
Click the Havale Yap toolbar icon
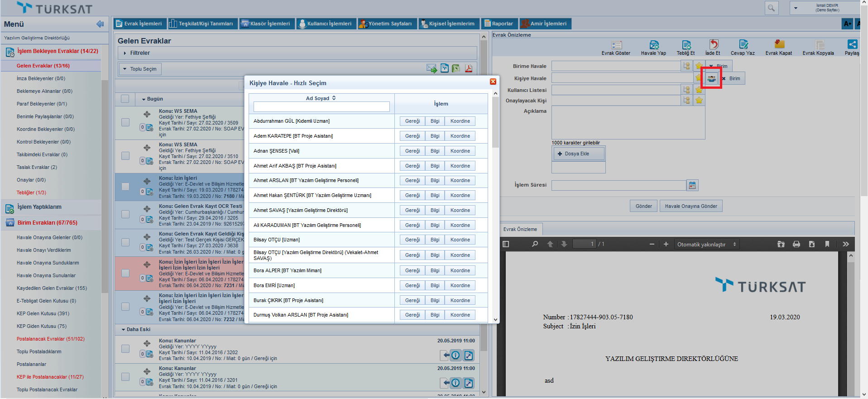(x=654, y=45)
